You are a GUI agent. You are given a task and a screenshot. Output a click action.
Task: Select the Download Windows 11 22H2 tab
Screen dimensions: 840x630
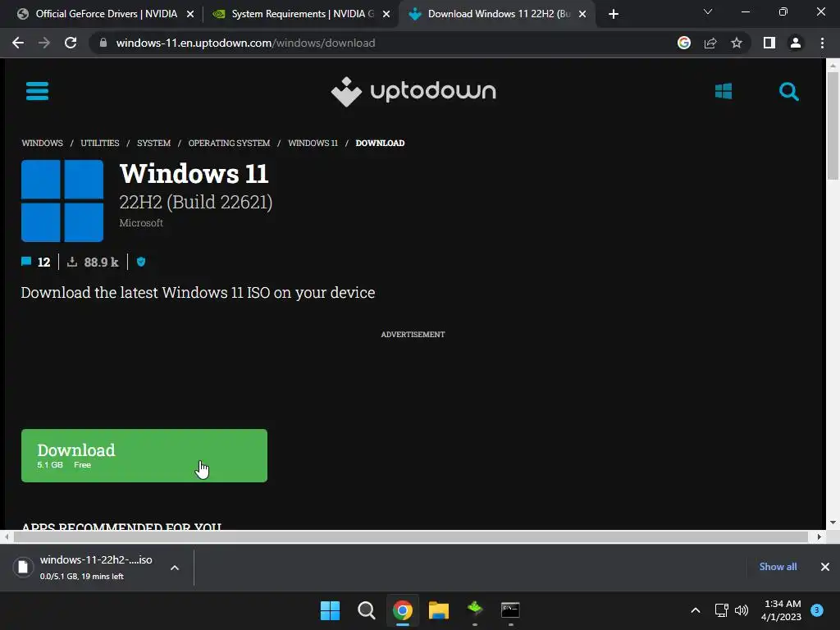(x=496, y=14)
